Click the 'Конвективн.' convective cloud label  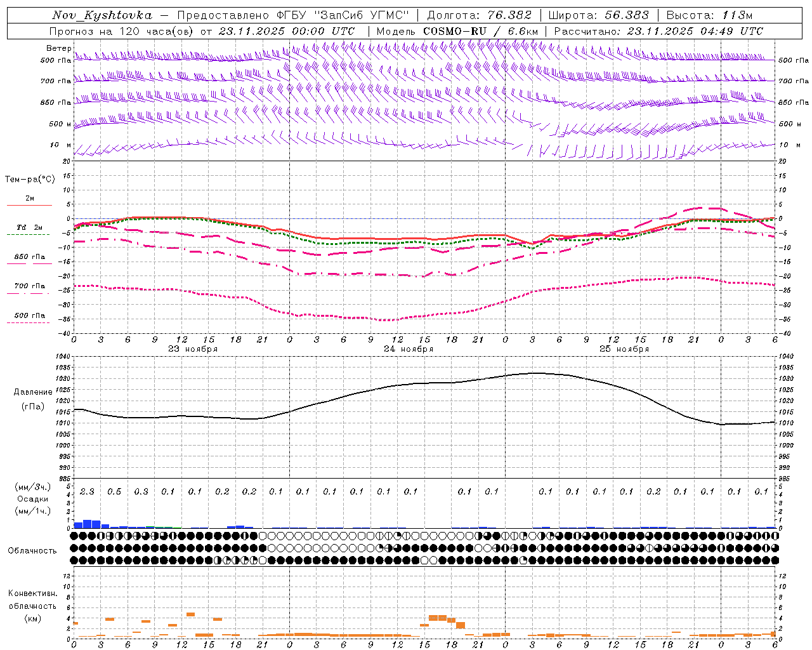coord(33,594)
